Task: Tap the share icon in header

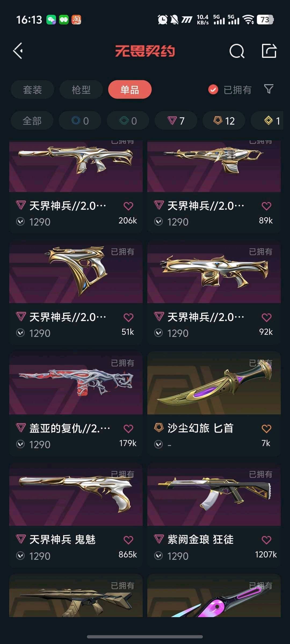Action: [x=269, y=51]
